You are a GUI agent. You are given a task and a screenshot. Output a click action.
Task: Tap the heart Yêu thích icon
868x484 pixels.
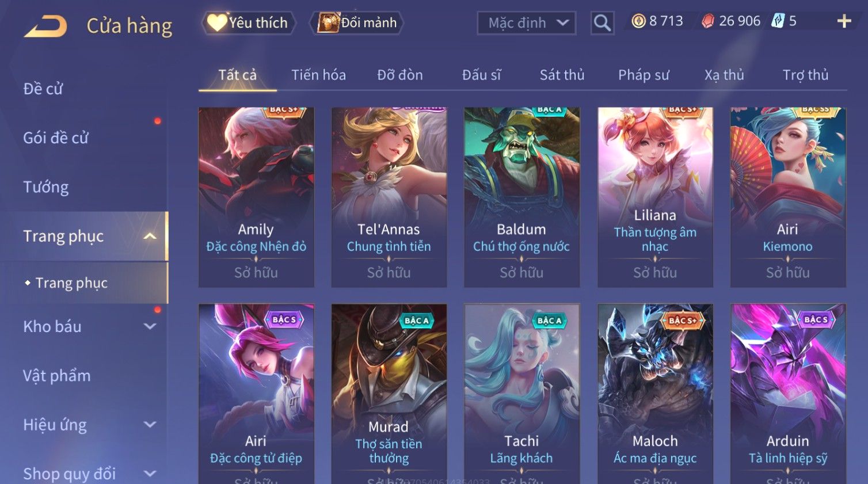coord(217,22)
